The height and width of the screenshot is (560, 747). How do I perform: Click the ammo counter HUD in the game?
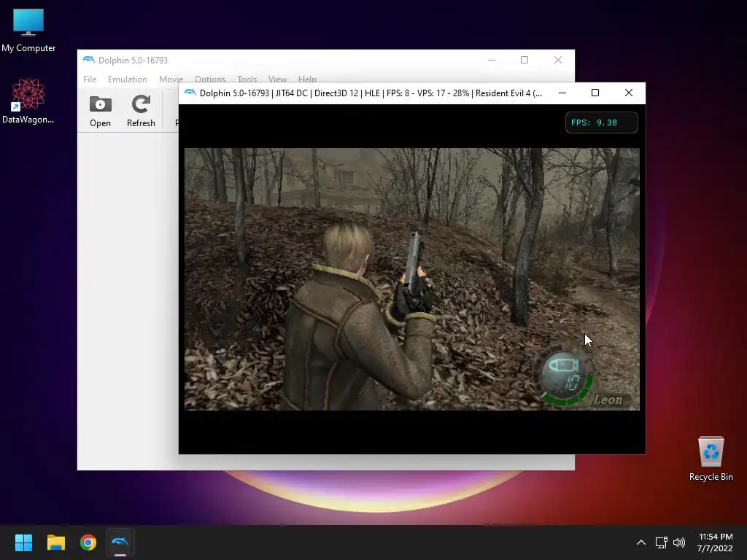pyautogui.click(x=565, y=376)
